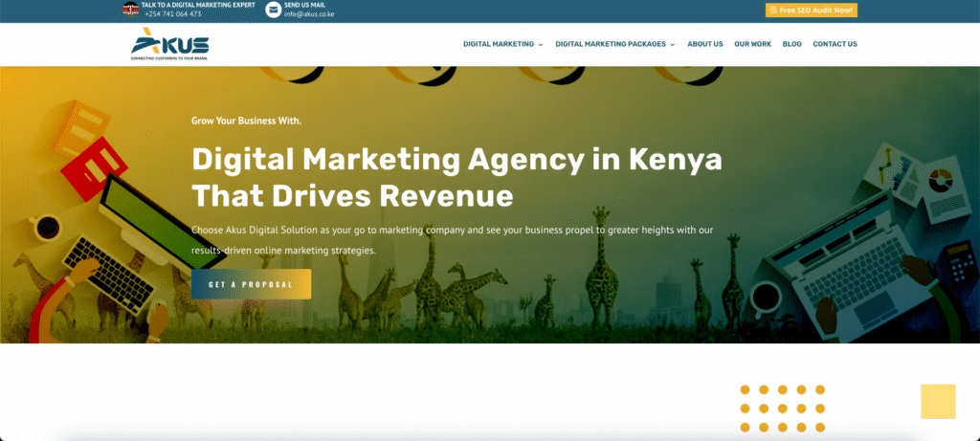Screen dimensions: 980x441
Task: Click the Send Us Mail label
Action: tap(305, 5)
